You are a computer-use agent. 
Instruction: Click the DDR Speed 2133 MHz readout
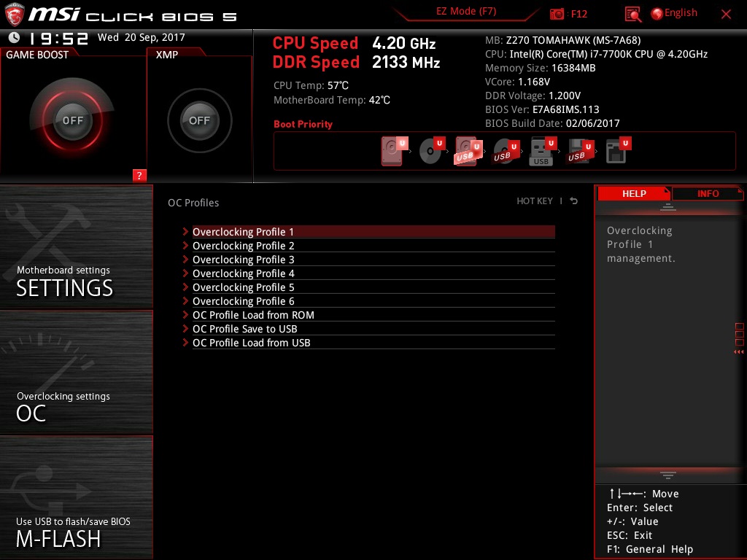[356, 62]
